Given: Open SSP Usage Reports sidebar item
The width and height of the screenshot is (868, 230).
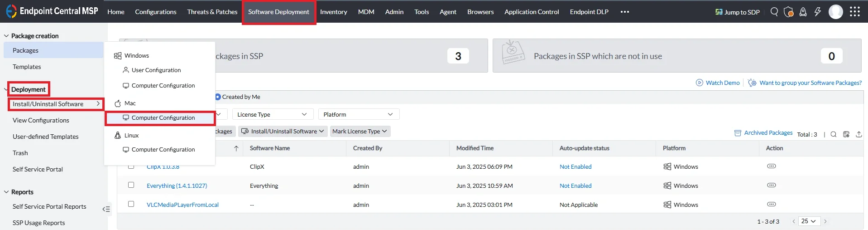Looking at the screenshot, I should 38,223.
